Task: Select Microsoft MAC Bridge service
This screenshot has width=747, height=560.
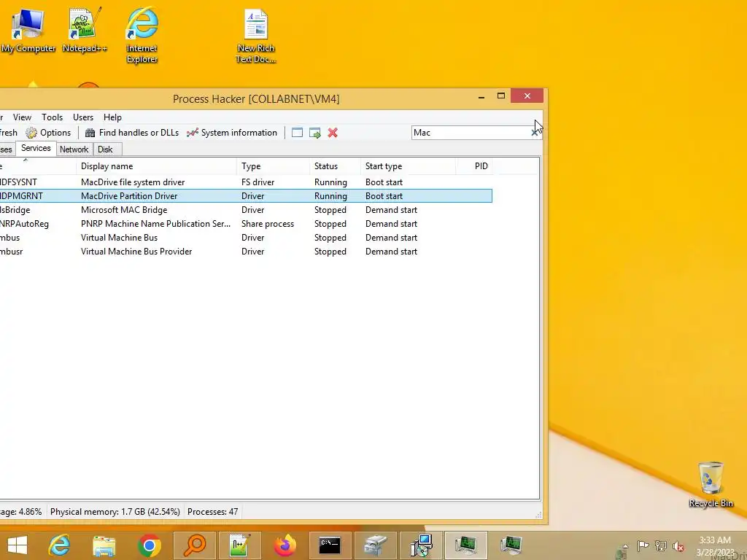Action: tap(246, 210)
